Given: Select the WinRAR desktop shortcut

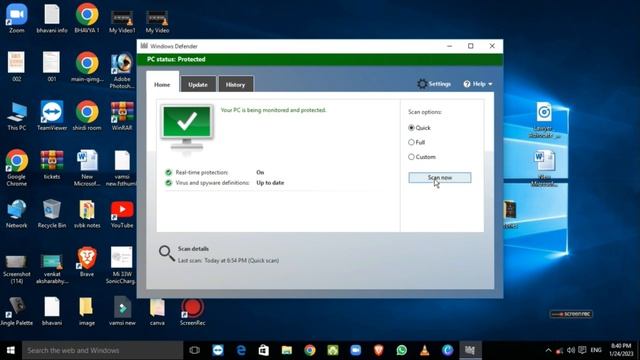Looking at the screenshot, I should pyautogui.click(x=122, y=116).
